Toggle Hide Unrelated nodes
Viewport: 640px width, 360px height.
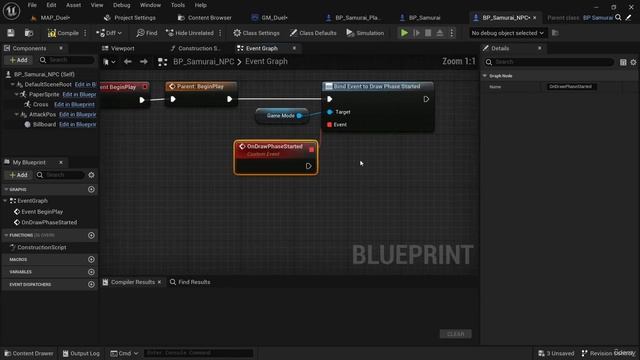[x=190, y=33]
